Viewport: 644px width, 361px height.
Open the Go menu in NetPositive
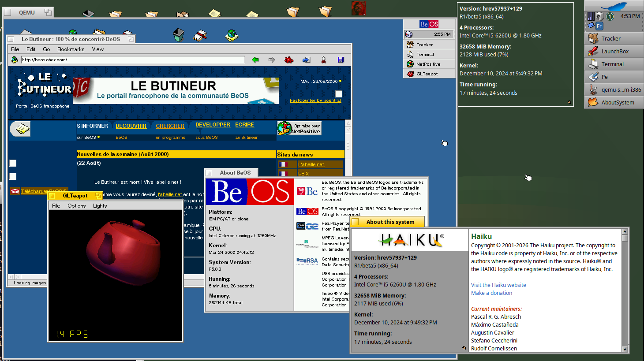(46, 49)
